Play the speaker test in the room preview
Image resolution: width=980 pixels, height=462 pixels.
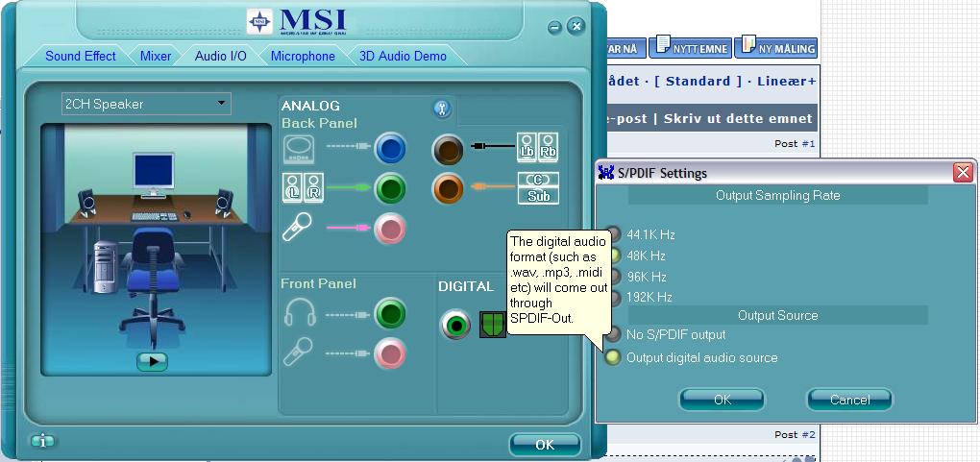click(x=152, y=361)
